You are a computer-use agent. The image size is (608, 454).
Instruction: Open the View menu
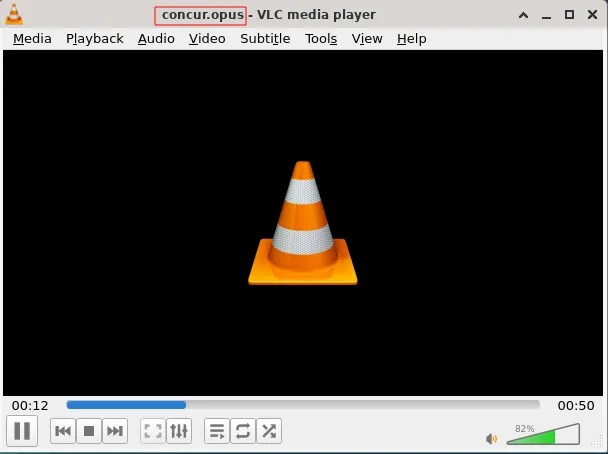click(367, 39)
